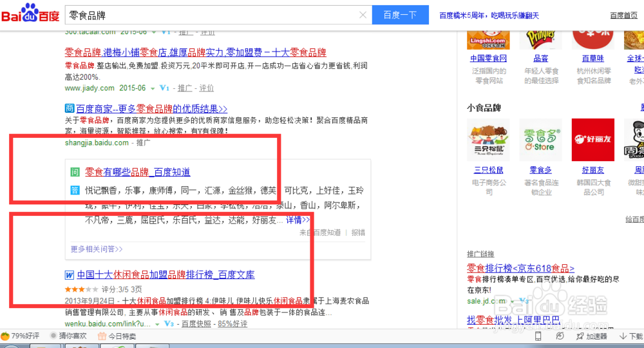Open 品客 link

pyautogui.click(x=540, y=59)
